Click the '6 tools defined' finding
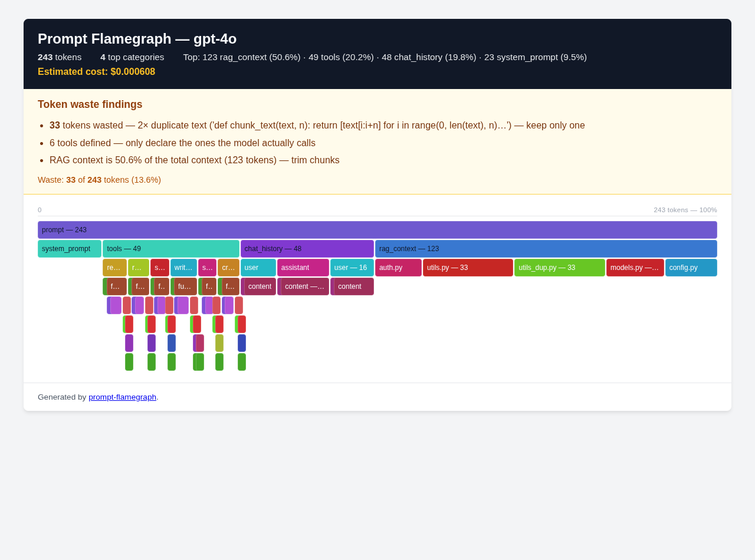The height and width of the screenshot is (560, 755). 182,143
